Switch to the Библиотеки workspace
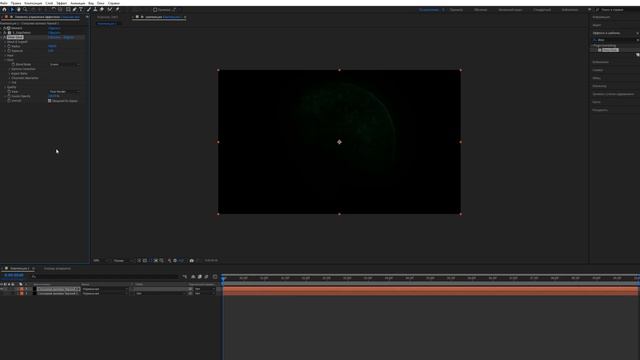This screenshot has height=360, width=640. (x=570, y=9)
